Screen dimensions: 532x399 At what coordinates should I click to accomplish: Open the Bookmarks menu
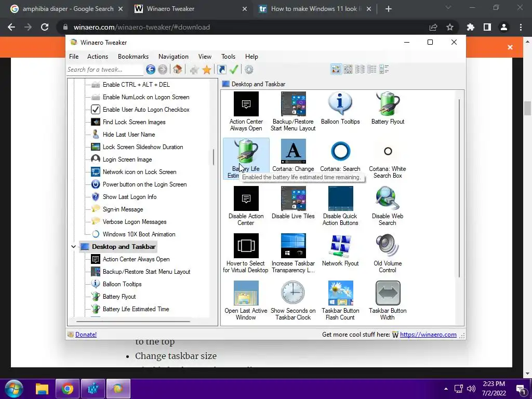[133, 57]
